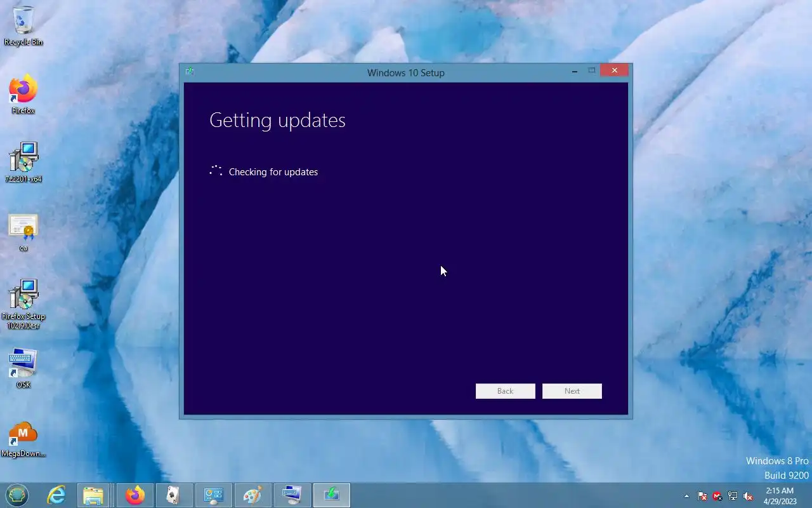Click the spinning progress indicator
The width and height of the screenshot is (812, 508).
tap(216, 171)
